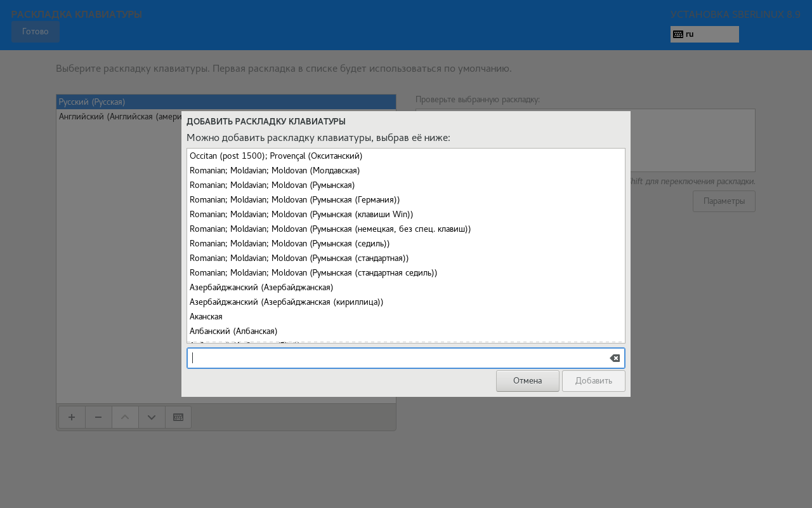
Task: Open the Параметры layout options
Action: pyautogui.click(x=724, y=201)
